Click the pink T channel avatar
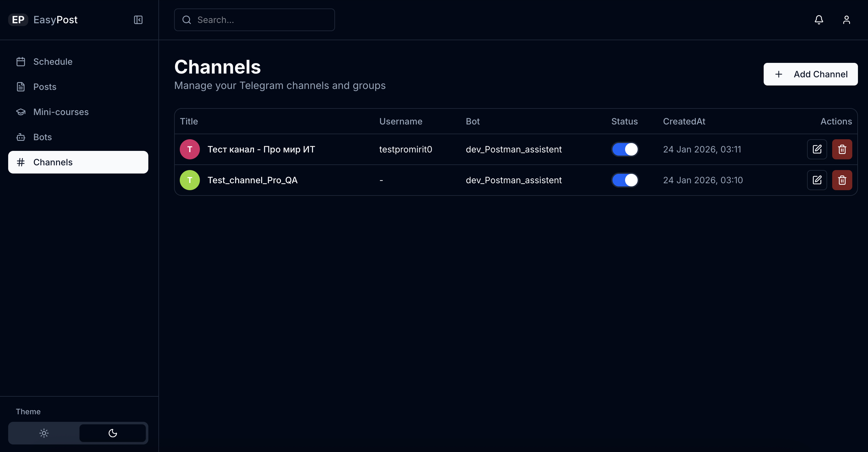Screen dimensions: 868x452 190,149
